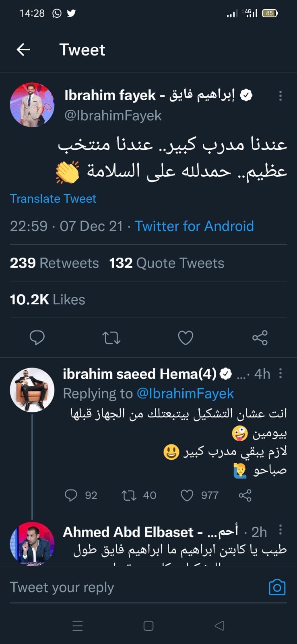Image resolution: width=297 pixels, height=644 pixels.
Task: Open Ibrahim Fayek's profile picture
Action: point(32,105)
